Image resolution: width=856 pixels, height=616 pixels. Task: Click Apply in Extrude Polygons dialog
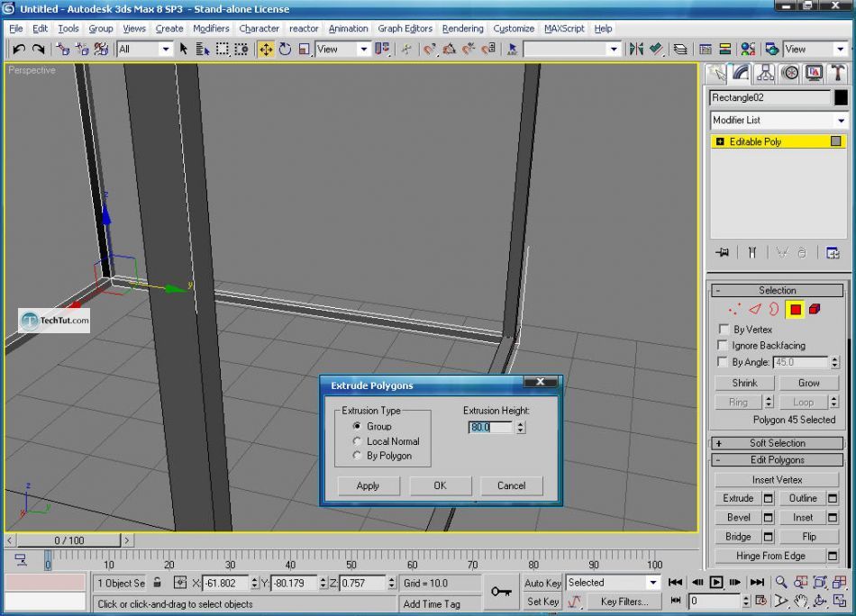click(x=368, y=485)
